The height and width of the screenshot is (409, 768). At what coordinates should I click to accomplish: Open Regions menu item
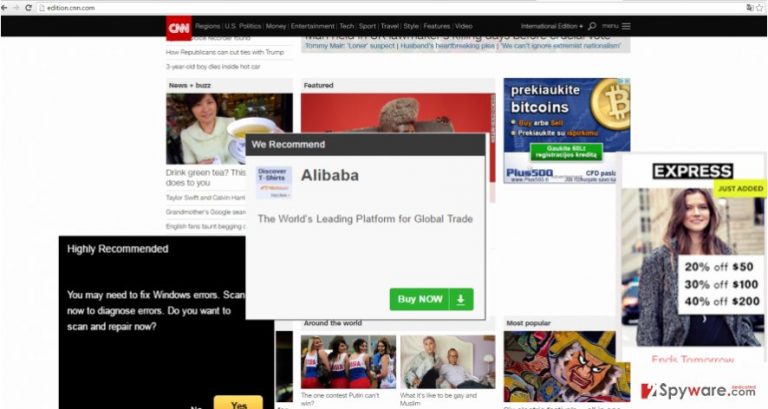[x=208, y=26]
